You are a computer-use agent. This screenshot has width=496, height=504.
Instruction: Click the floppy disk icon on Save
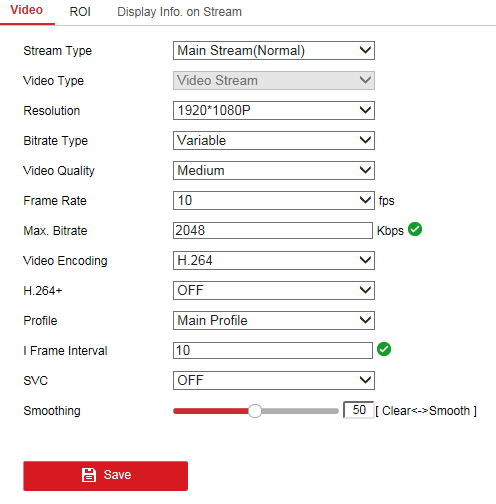89,475
